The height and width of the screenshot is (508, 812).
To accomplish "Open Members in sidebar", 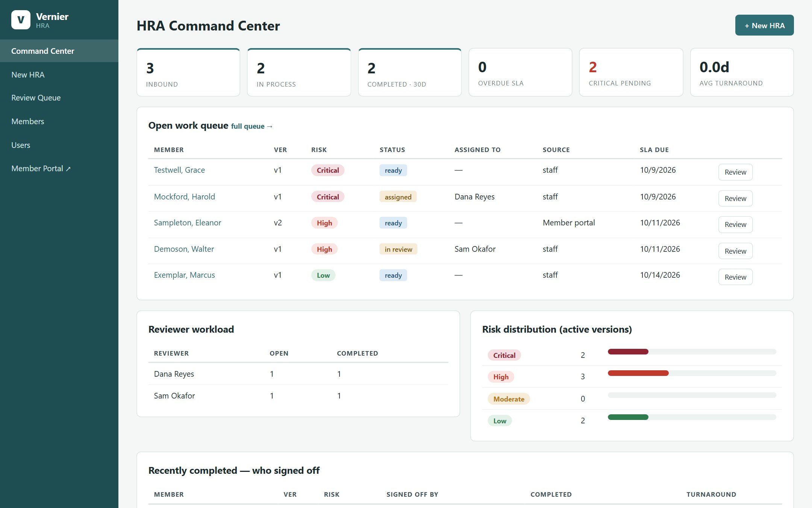I will tap(59, 121).
